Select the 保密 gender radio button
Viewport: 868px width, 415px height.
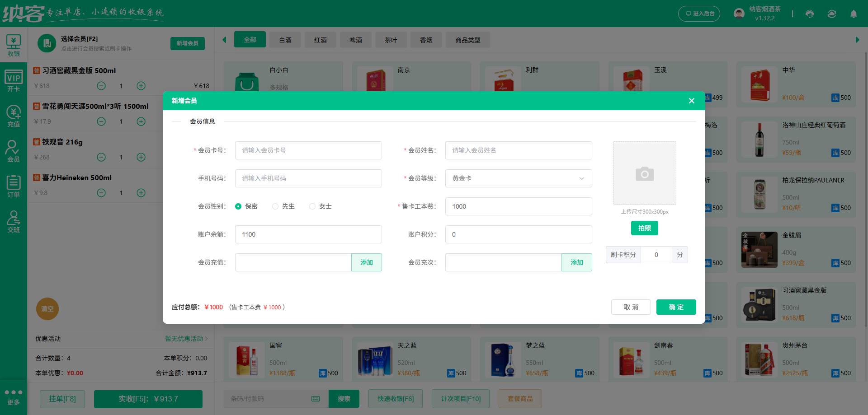pos(238,206)
